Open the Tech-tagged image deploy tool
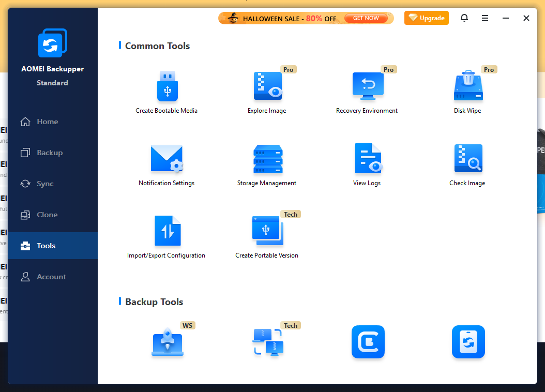The image size is (545, 392). click(267, 342)
